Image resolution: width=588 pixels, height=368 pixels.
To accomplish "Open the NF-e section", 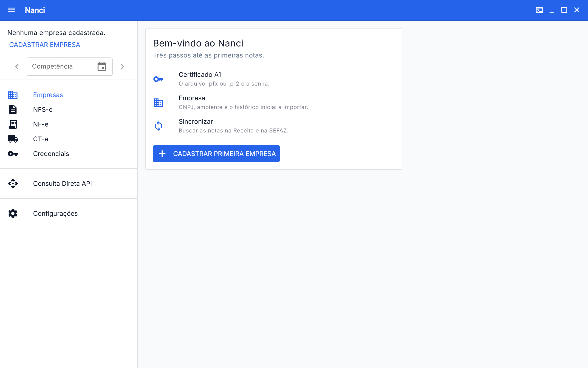I will pyautogui.click(x=68, y=124).
